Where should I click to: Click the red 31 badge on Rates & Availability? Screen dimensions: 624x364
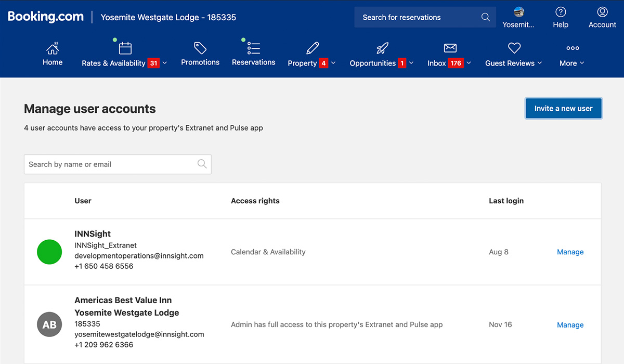153,63
